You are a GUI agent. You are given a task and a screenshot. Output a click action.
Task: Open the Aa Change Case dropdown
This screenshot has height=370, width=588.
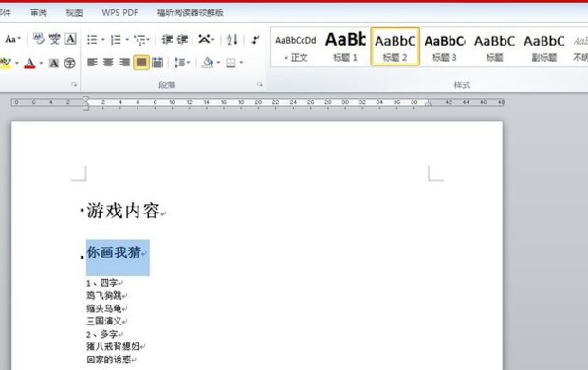coord(12,39)
